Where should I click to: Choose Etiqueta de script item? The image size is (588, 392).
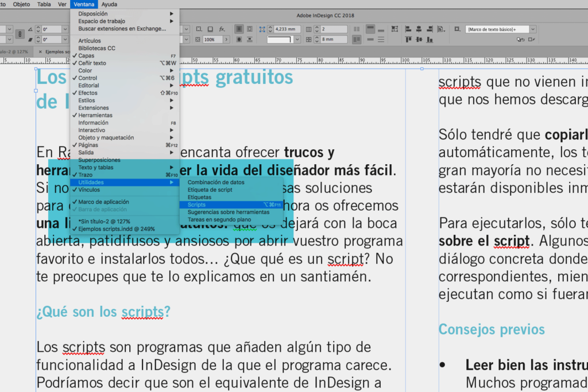coord(231,189)
